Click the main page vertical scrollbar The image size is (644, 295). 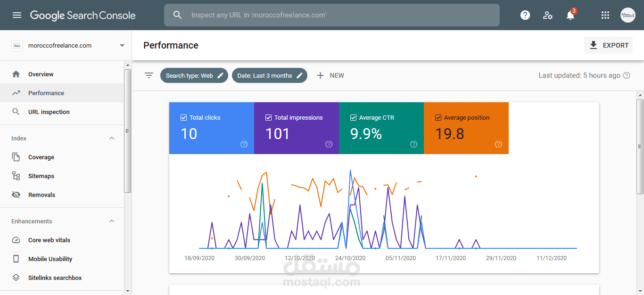[640, 146]
